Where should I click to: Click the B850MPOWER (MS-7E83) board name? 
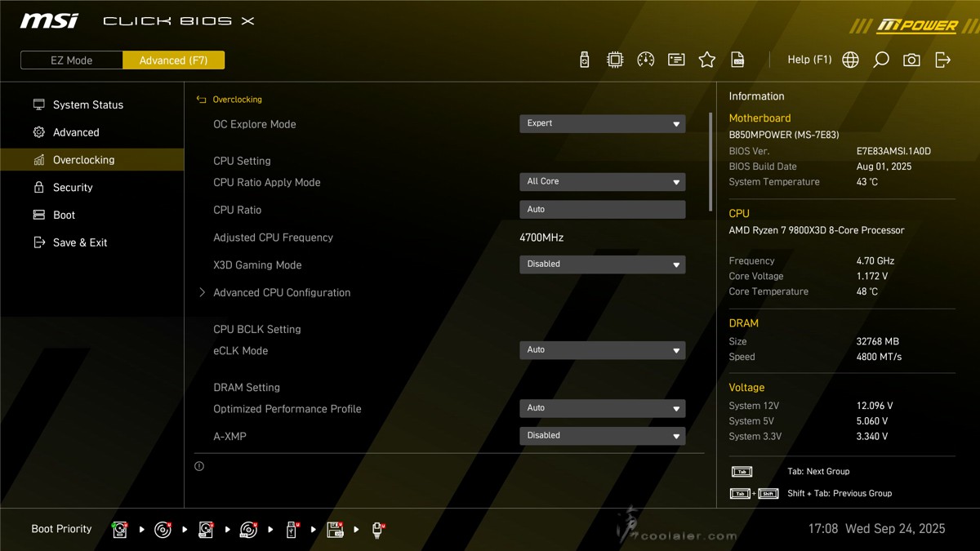784,135
